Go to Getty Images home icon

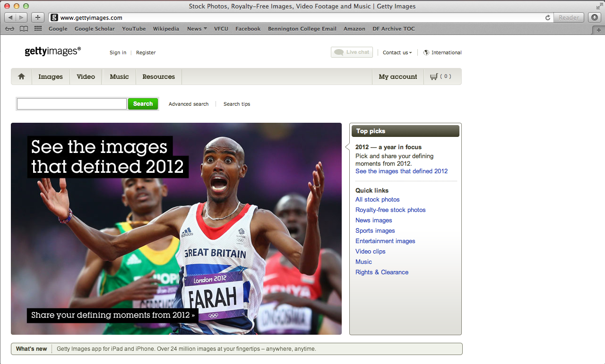[x=21, y=76]
